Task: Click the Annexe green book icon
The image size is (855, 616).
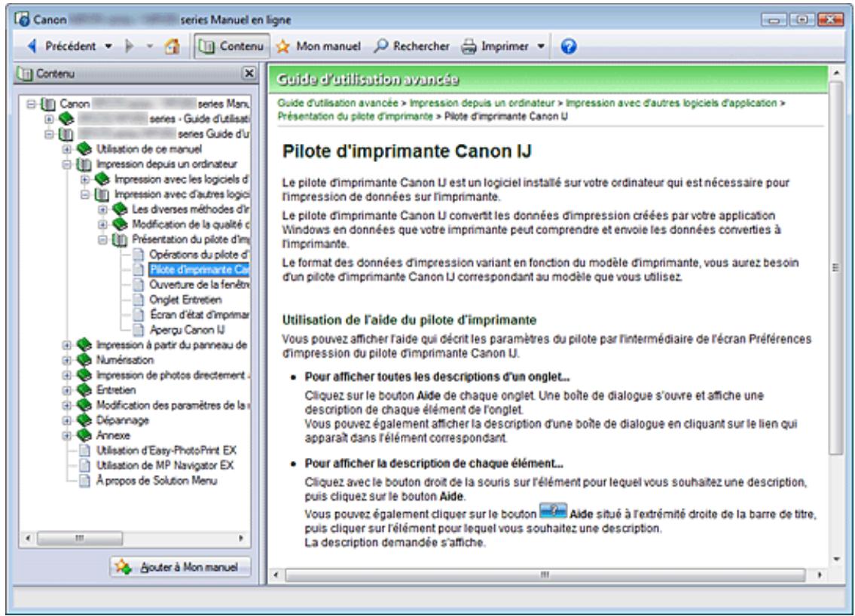Action: point(84,435)
